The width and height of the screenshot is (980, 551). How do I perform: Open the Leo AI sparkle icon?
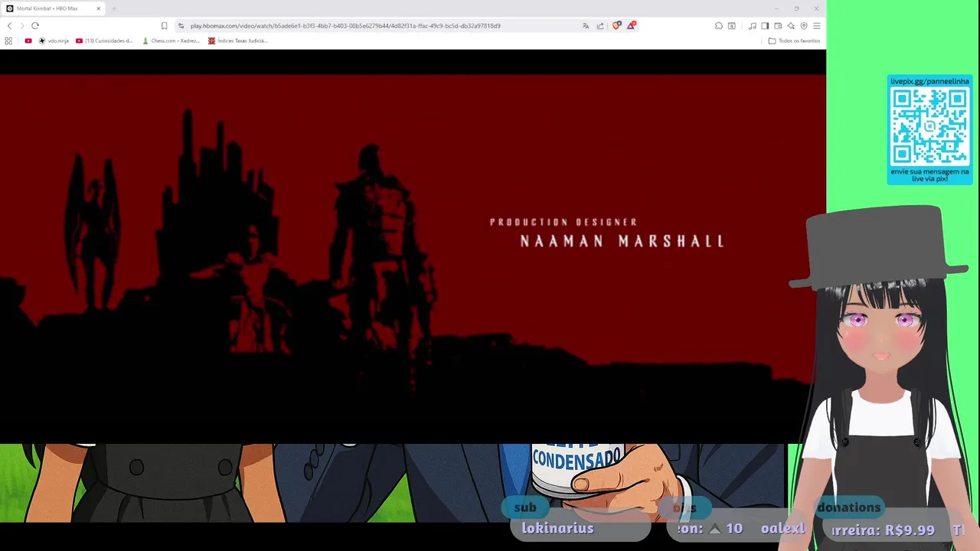pos(791,25)
